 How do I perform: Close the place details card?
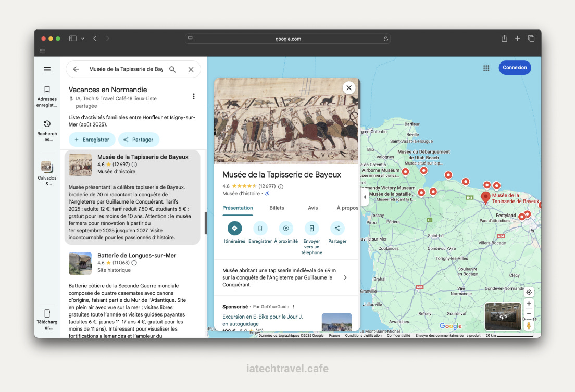[x=349, y=87]
